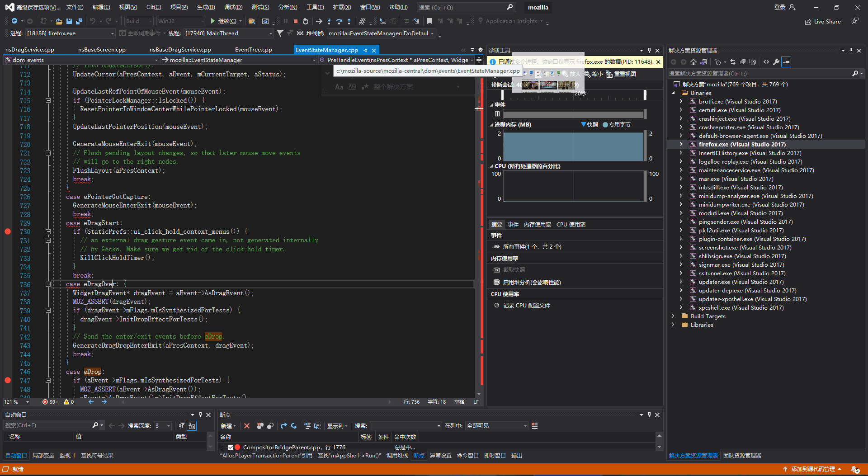
Task: Click in the Solution Explorer search field
Action: coord(759,73)
